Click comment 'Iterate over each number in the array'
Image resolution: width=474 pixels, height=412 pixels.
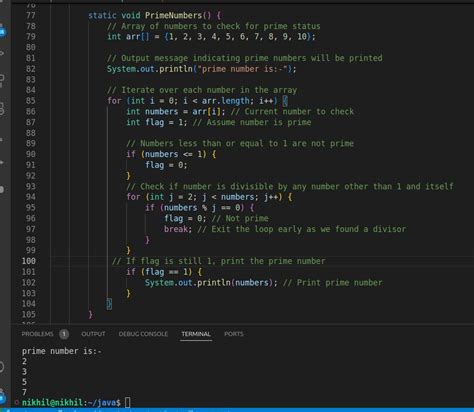[x=202, y=90]
